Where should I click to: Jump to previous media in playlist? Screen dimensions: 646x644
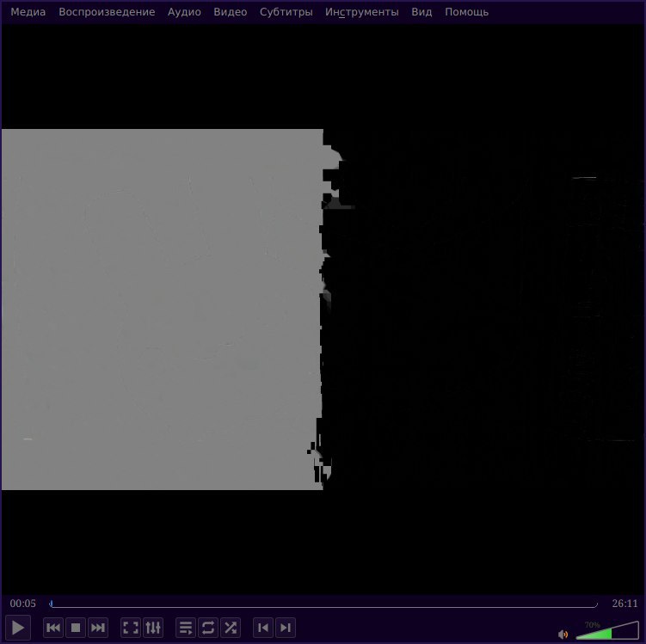[x=53, y=628]
